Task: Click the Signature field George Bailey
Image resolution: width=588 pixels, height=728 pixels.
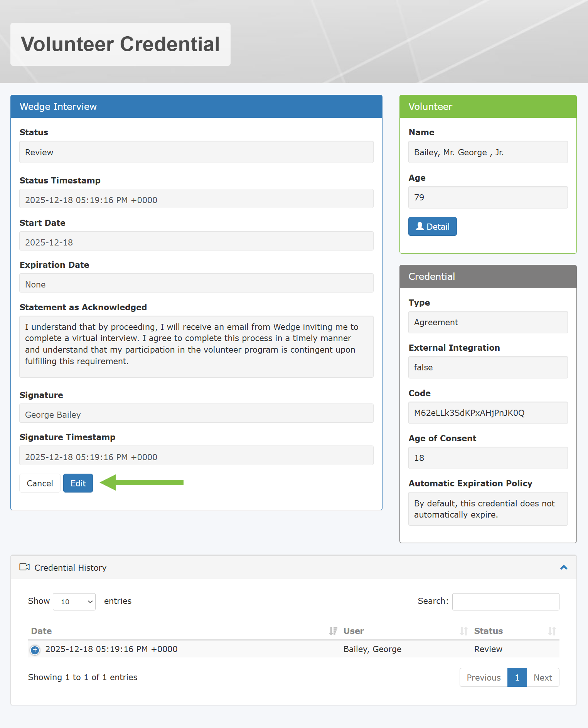Action: point(196,413)
